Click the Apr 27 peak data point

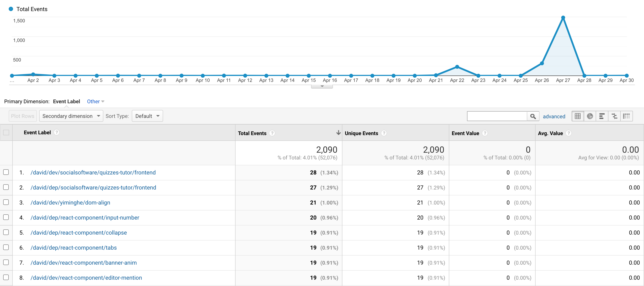tap(563, 18)
